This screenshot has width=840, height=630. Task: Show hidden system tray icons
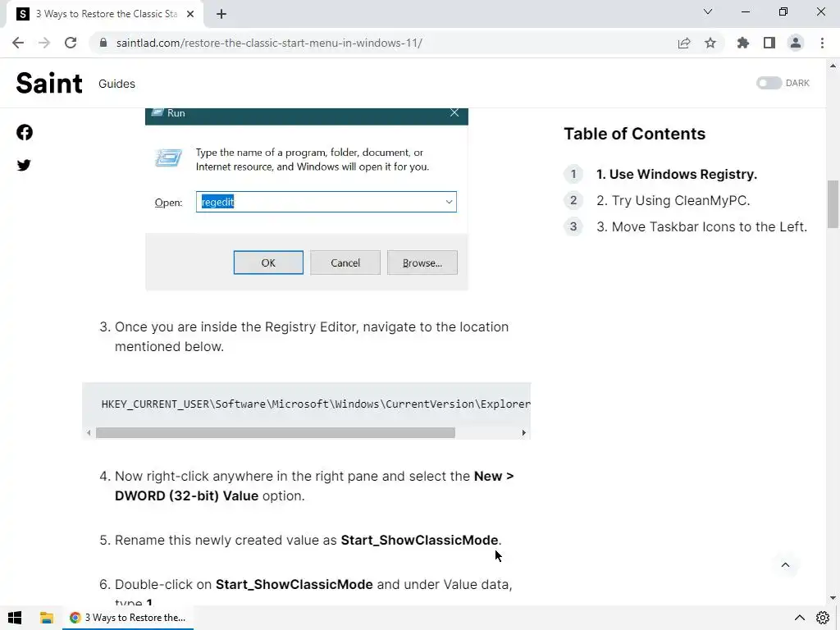[x=799, y=618]
